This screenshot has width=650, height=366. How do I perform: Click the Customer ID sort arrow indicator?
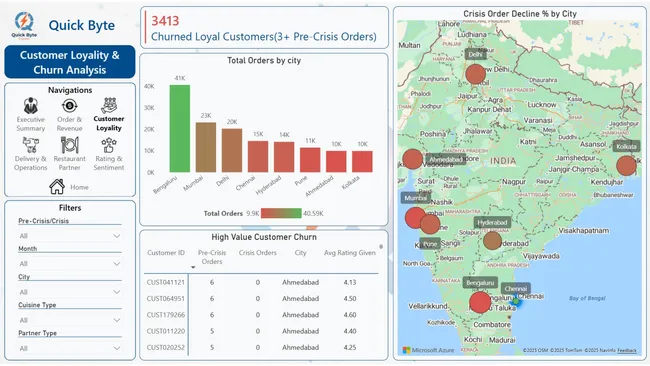(193, 267)
